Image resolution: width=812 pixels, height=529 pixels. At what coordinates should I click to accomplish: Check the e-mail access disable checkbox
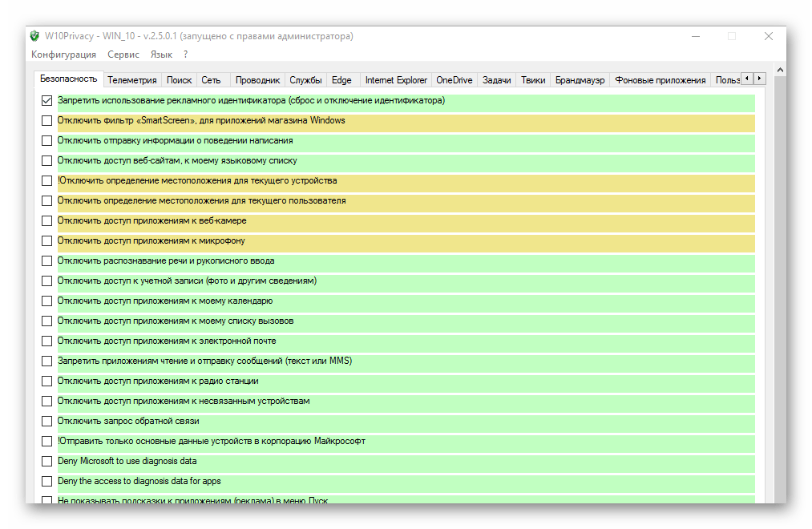click(x=47, y=341)
